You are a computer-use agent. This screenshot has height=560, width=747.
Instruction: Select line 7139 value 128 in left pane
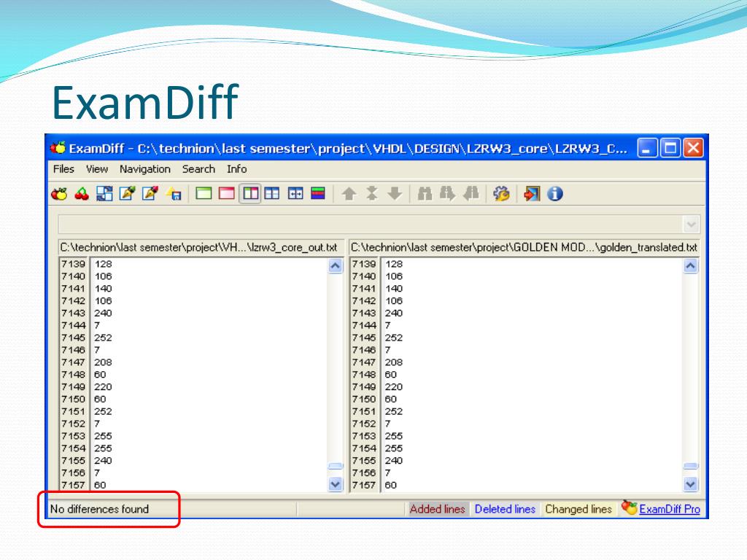coord(103,264)
